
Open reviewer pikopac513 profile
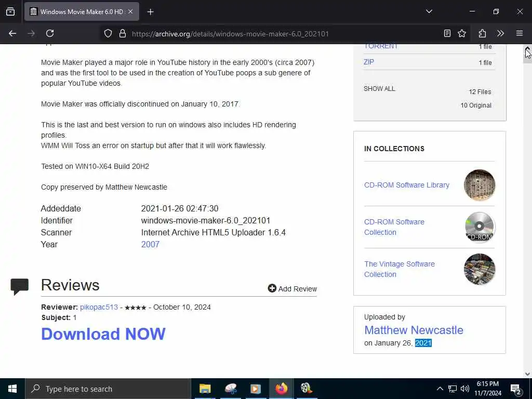[99, 307]
